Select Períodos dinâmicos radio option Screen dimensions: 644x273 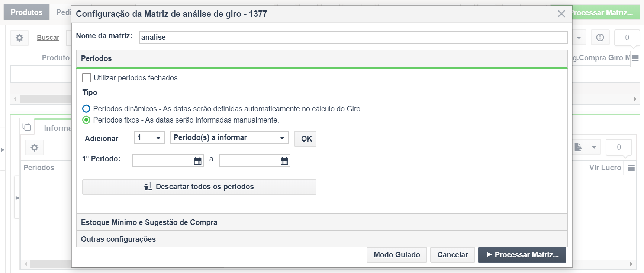tap(86, 109)
